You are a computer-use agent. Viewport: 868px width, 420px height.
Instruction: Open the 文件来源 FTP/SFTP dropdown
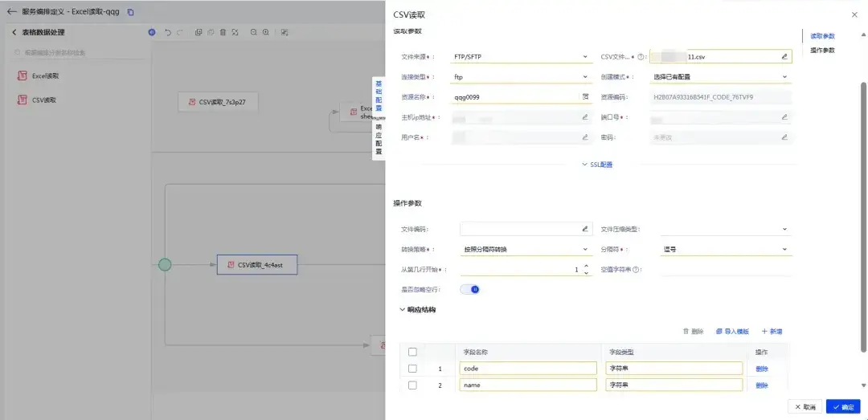[x=521, y=56]
